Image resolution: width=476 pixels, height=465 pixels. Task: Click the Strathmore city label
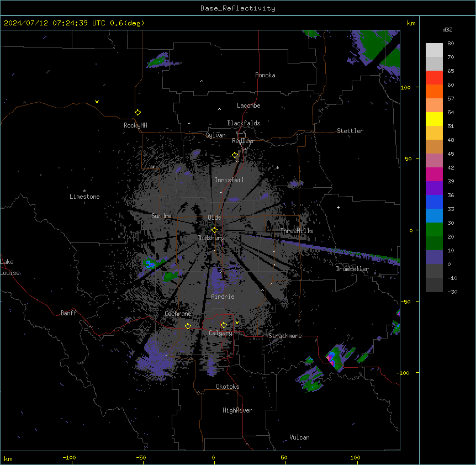pyautogui.click(x=285, y=336)
